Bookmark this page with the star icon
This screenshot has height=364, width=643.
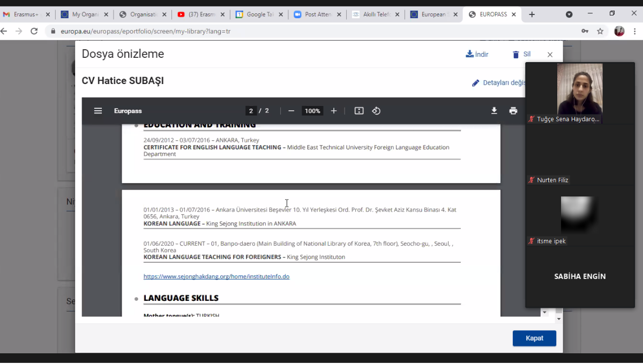pyautogui.click(x=600, y=31)
